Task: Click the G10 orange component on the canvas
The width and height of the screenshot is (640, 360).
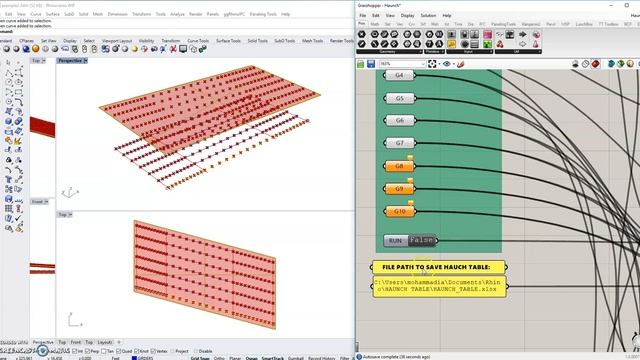Action: tap(399, 211)
